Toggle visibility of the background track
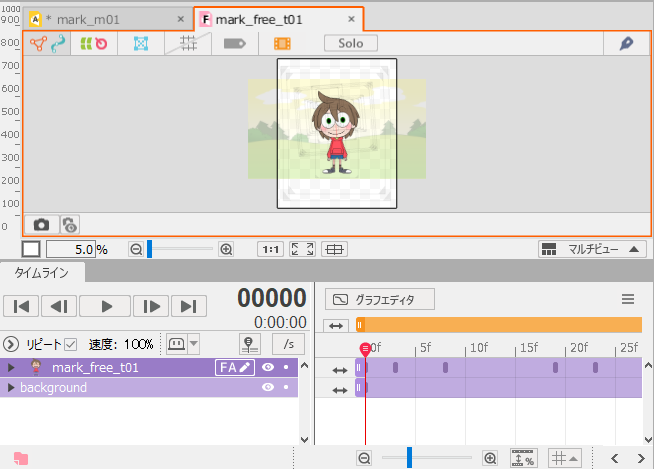654x469 pixels. [x=267, y=387]
